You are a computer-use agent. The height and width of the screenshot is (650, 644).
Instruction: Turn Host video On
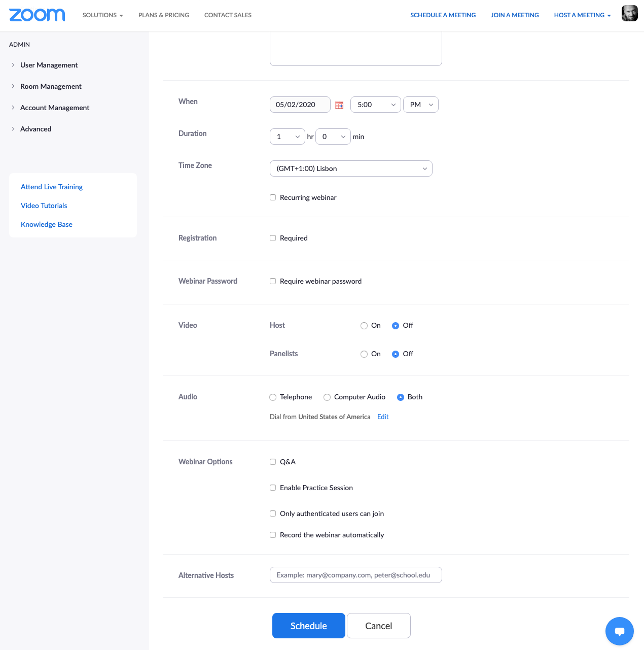[364, 326]
